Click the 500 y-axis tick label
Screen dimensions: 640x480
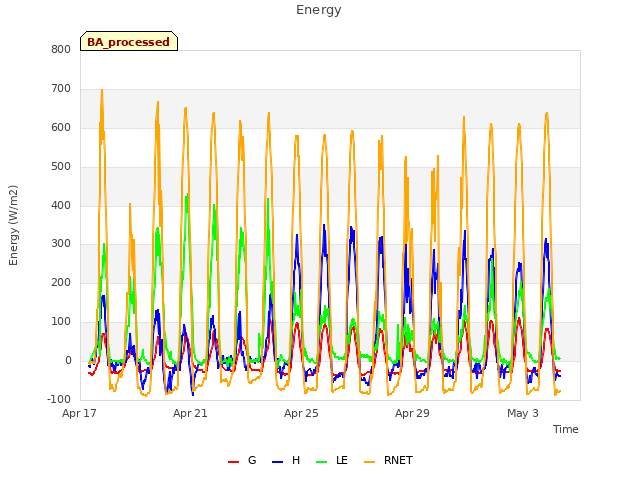pos(61,166)
